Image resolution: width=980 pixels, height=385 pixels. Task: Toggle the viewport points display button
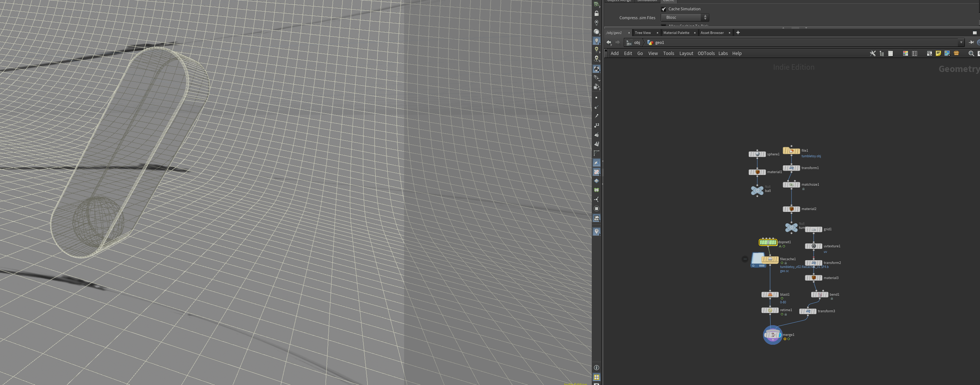597,98
